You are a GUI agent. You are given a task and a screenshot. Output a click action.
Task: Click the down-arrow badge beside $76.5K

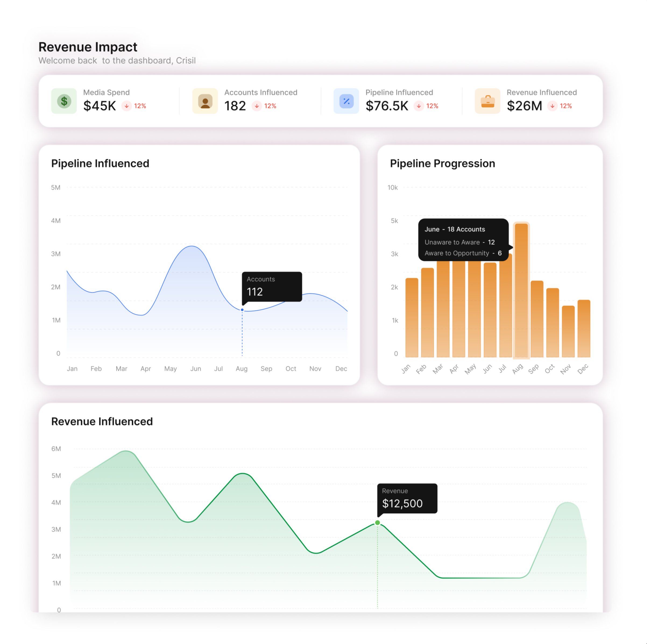pyautogui.click(x=419, y=106)
